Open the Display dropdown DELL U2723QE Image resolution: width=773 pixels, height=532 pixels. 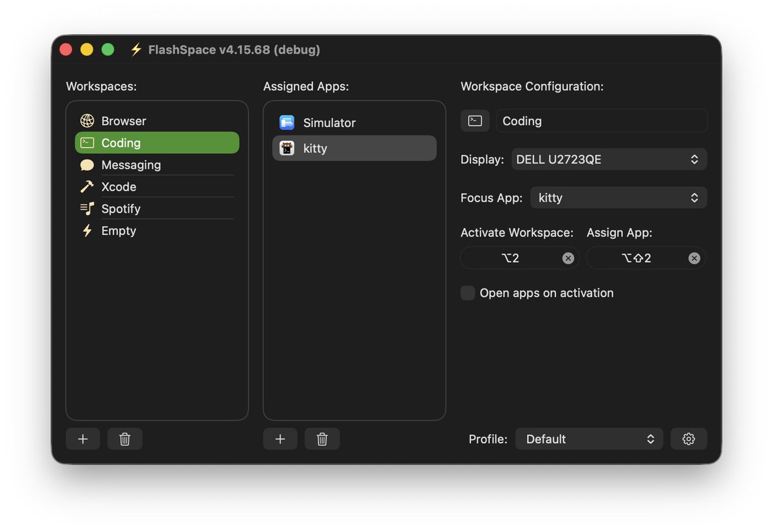click(609, 159)
